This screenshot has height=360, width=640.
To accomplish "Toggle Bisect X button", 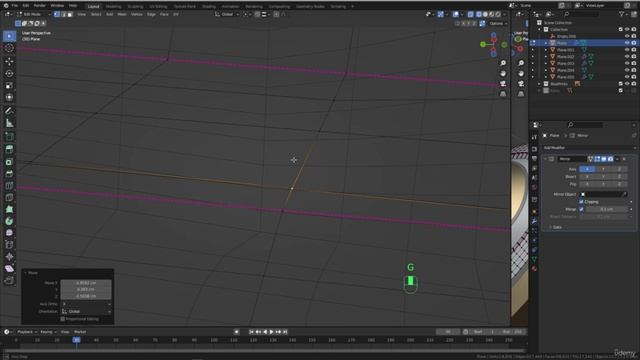I will point(587,176).
